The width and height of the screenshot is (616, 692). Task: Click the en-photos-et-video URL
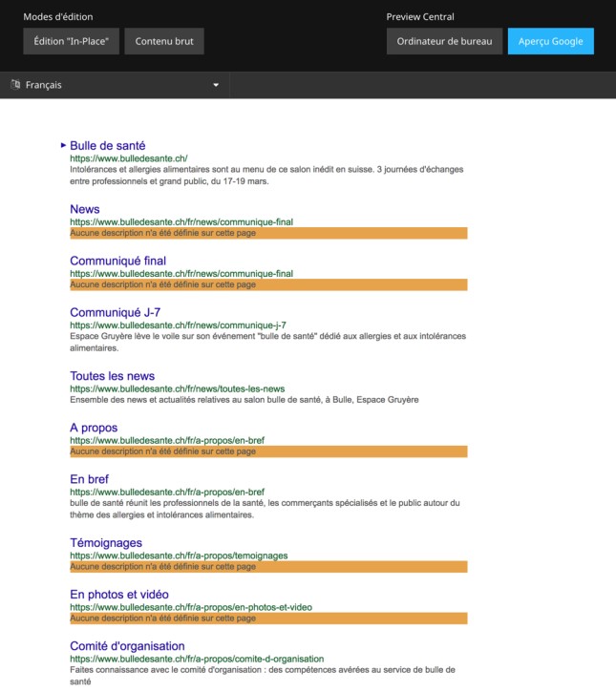[191, 607]
